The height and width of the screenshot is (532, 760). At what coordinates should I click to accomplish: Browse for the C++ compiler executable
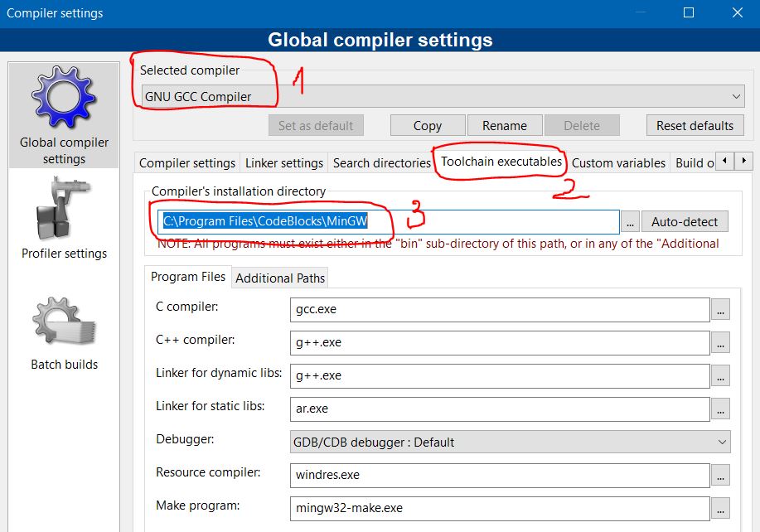(x=720, y=343)
